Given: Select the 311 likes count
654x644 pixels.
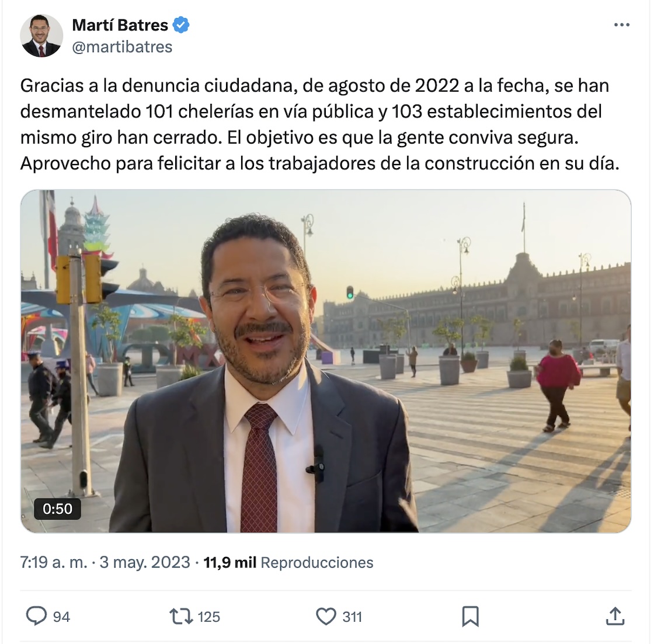Looking at the screenshot, I should click(x=352, y=617).
